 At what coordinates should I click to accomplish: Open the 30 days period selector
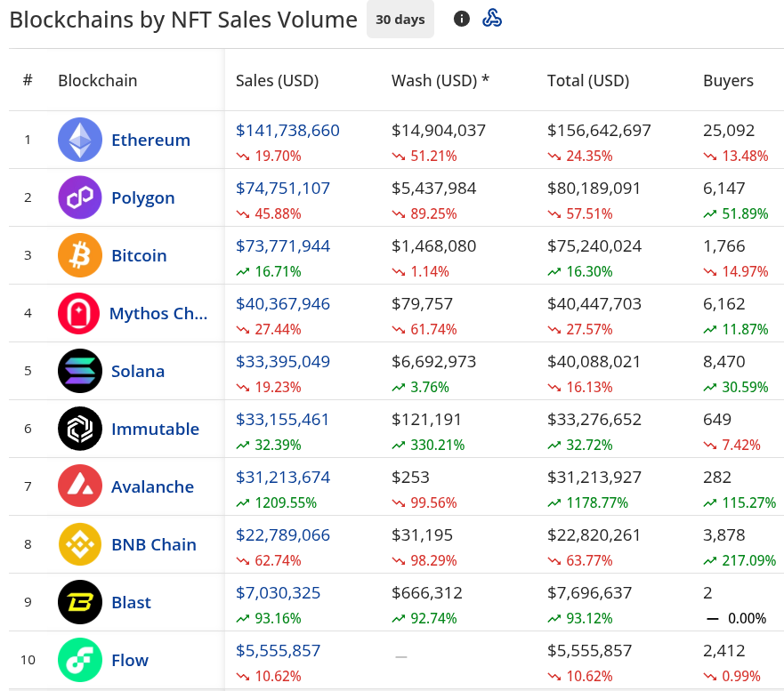coord(400,20)
